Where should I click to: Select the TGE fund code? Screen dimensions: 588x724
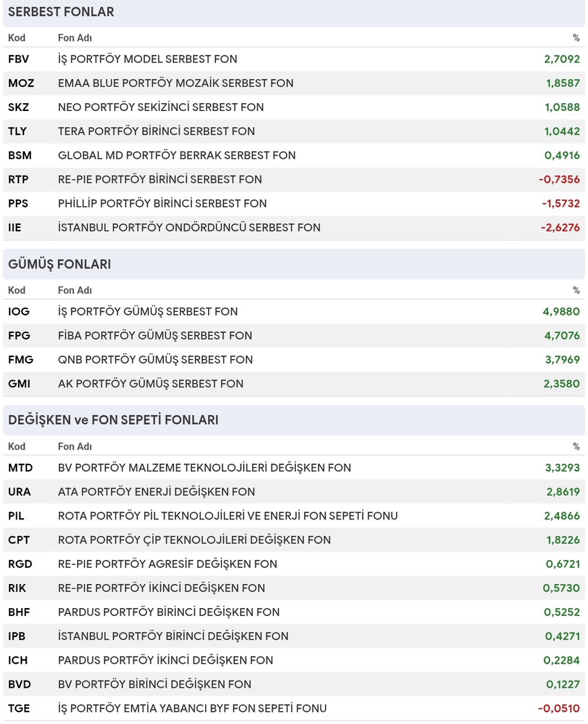18,710
